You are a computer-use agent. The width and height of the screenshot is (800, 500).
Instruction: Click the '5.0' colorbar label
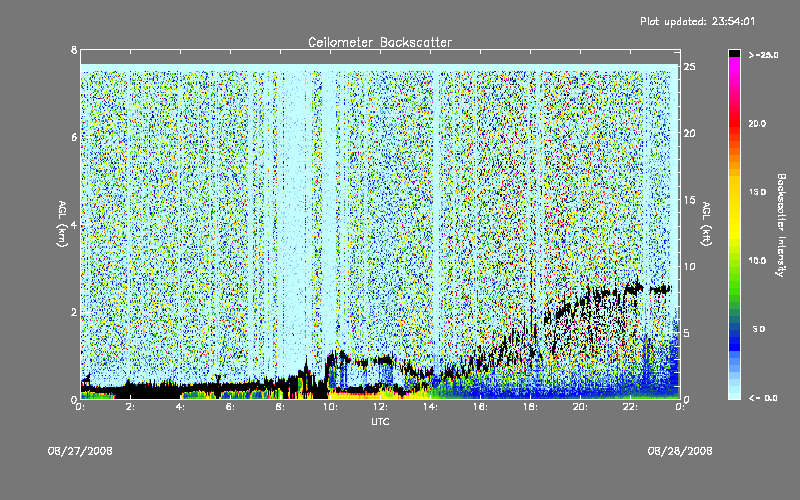[x=759, y=329]
